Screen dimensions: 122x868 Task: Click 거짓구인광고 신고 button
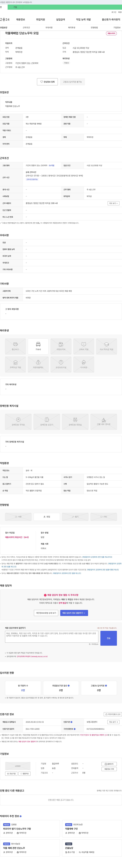(113, 714)
